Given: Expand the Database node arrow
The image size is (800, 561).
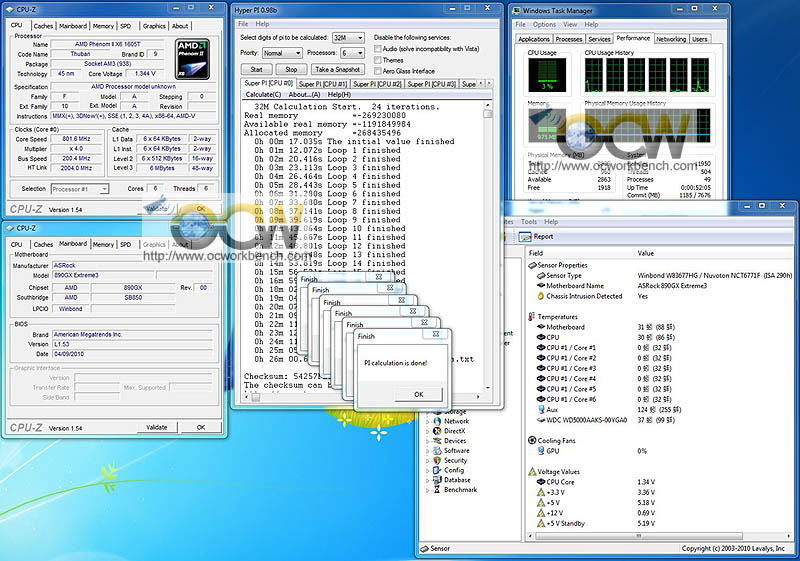Looking at the screenshot, I should click(x=428, y=480).
